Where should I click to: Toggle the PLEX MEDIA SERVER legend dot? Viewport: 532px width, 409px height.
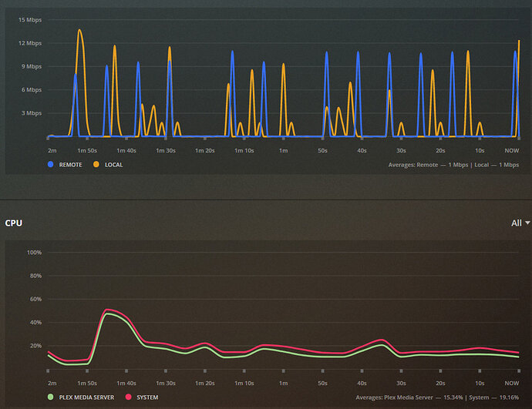(x=51, y=397)
